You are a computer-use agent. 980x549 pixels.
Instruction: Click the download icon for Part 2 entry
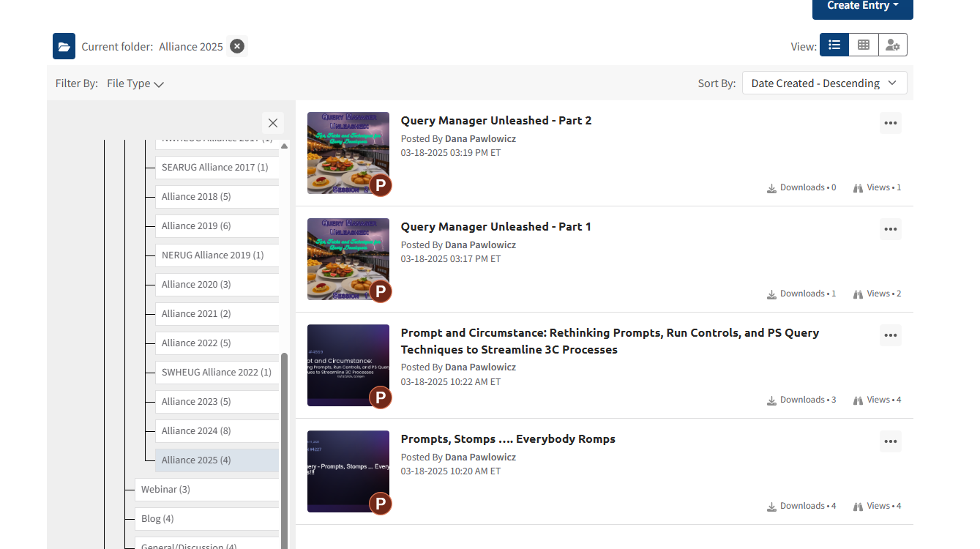771,188
